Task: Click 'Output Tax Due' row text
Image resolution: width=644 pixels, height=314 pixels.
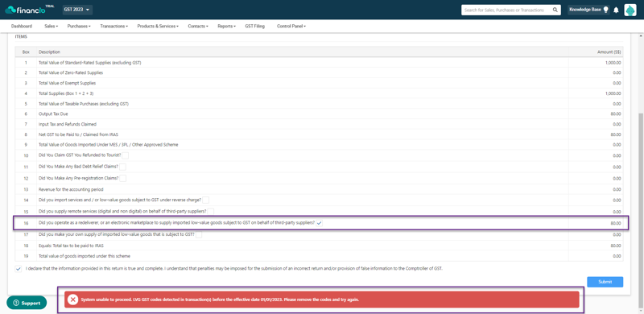Action: pyautogui.click(x=53, y=114)
